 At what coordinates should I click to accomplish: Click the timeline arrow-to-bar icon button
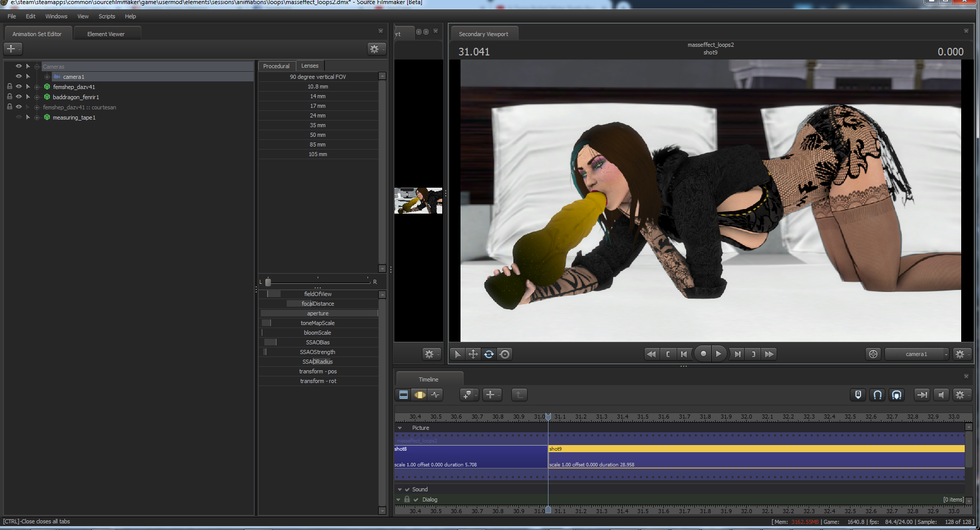click(922, 395)
